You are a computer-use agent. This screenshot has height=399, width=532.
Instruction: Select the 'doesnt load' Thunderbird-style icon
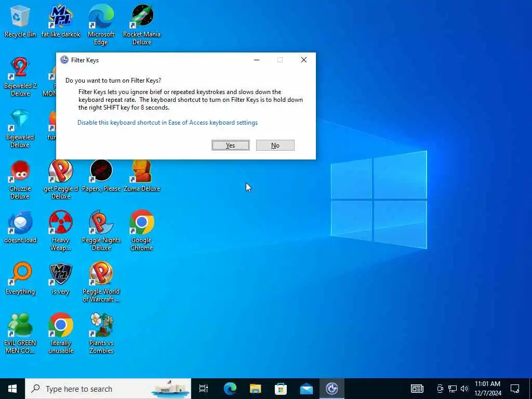click(x=20, y=227)
